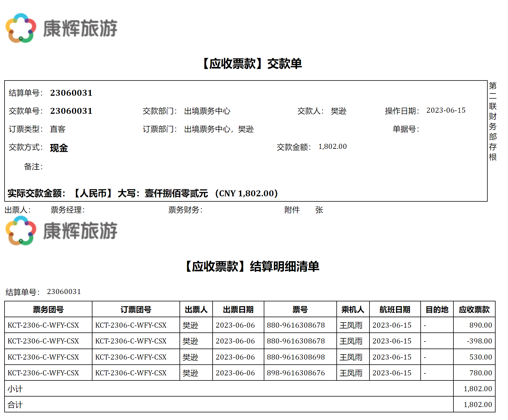Image resolution: width=508 pixels, height=420 pixels.
Task: Click the -398.00 refund amount cell
Action: pos(479,341)
